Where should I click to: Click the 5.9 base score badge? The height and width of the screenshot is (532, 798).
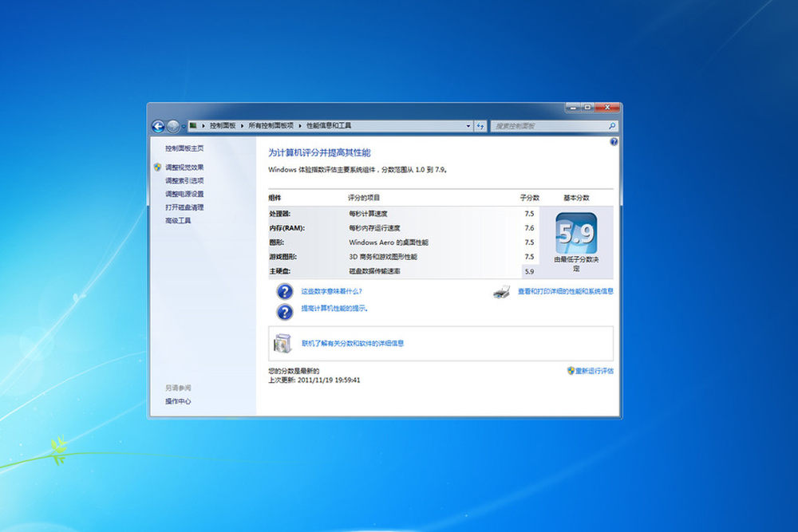coord(576,234)
